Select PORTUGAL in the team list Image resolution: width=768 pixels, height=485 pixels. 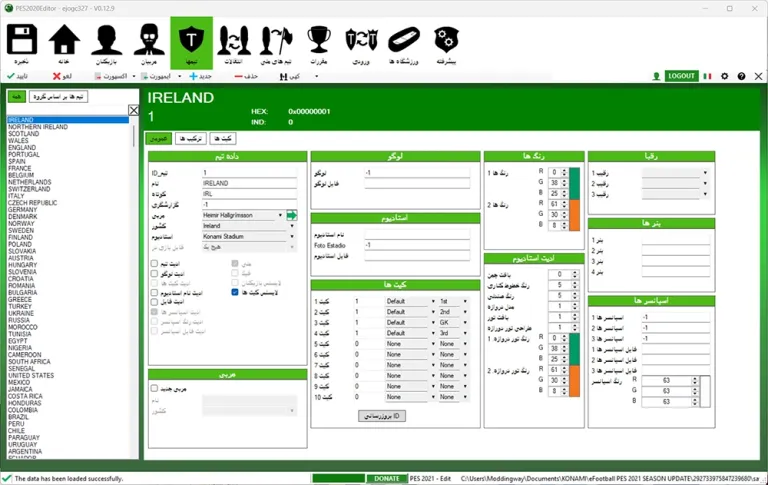click(24, 154)
